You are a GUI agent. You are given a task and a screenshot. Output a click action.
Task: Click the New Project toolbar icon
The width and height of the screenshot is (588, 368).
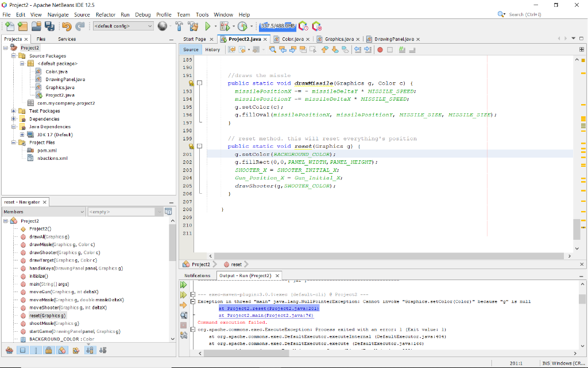point(22,26)
